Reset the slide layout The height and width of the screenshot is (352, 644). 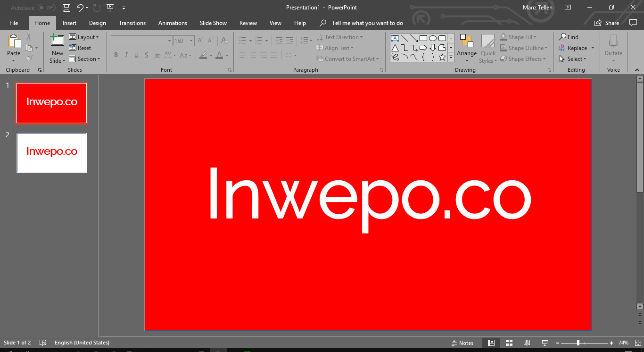pyautogui.click(x=80, y=48)
